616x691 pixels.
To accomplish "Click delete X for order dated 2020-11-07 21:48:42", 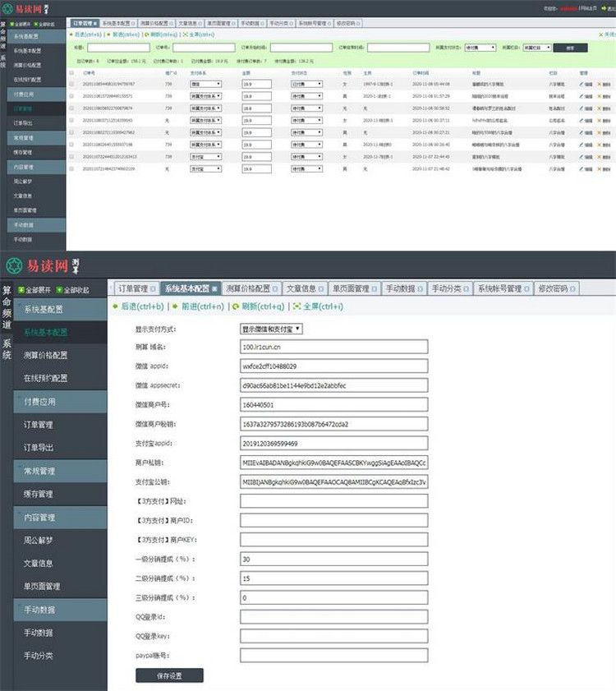I will pyautogui.click(x=599, y=168).
